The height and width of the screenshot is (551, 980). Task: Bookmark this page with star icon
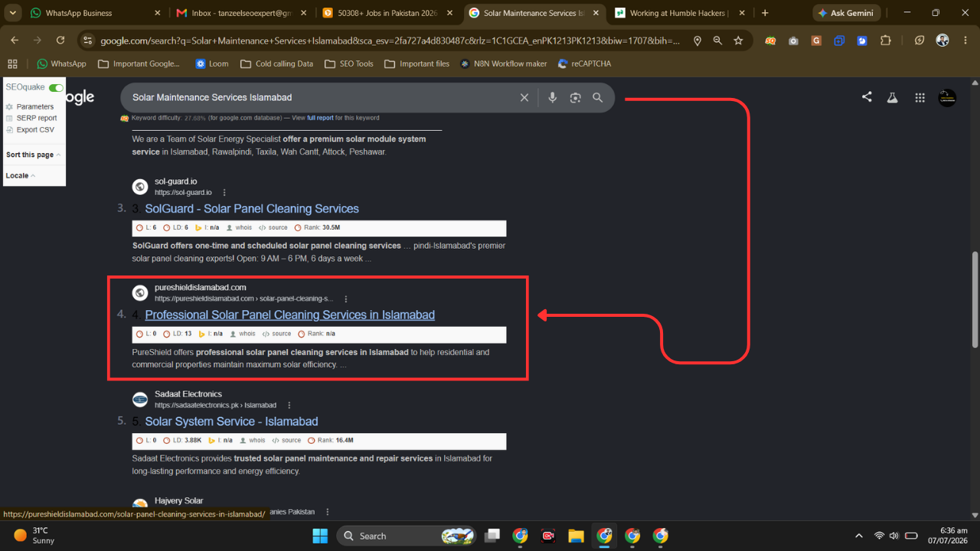click(x=738, y=41)
